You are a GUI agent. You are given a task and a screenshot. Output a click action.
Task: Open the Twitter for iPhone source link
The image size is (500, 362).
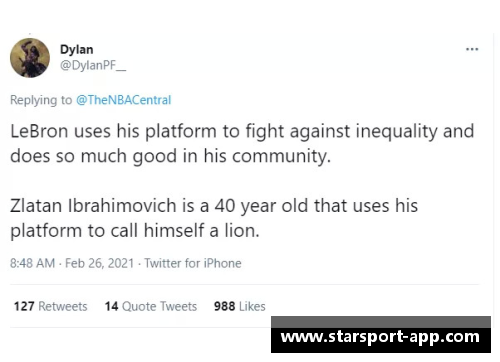tap(193, 263)
